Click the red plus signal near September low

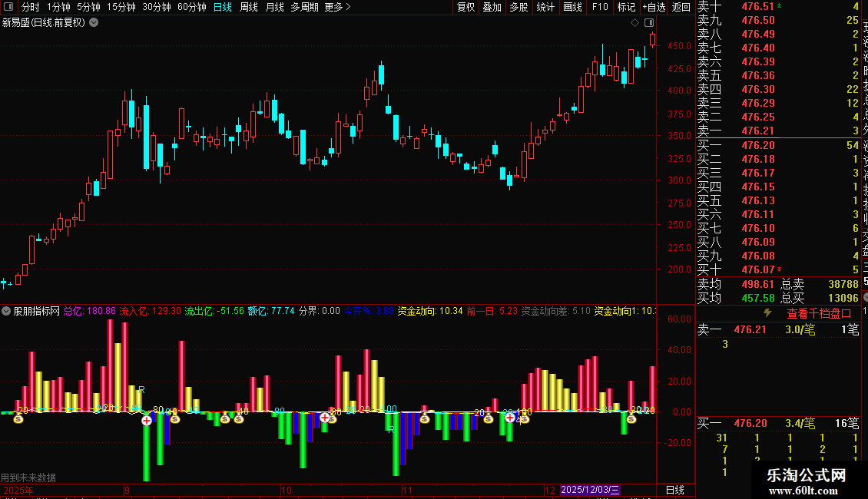(x=147, y=421)
